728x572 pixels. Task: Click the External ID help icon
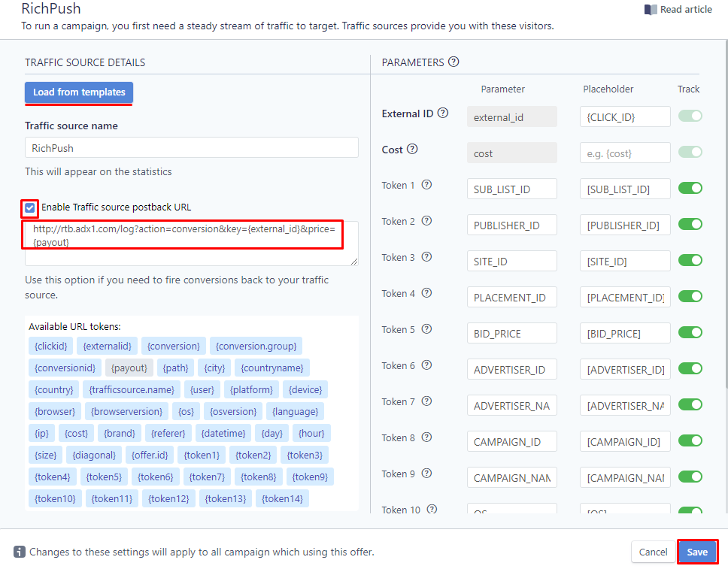point(443,113)
